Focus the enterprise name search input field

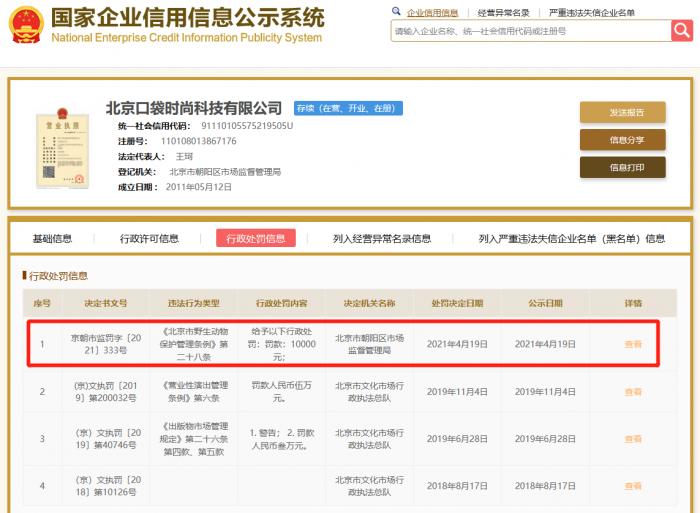[x=529, y=31]
